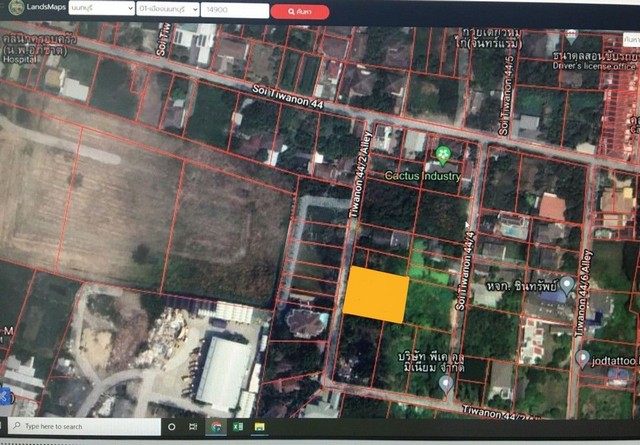This screenshot has width=640, height=445.
Task: Click the pin below บริษัท พีเค company label
Action: click(x=446, y=382)
